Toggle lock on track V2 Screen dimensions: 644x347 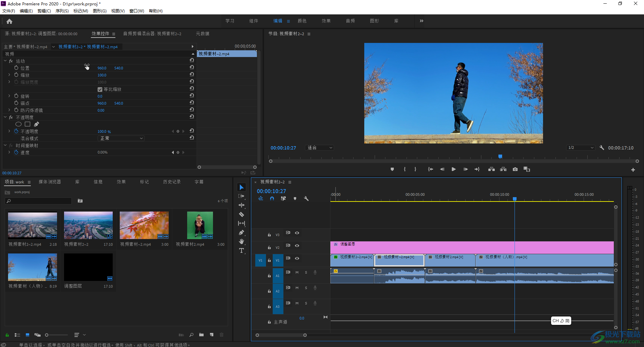click(x=269, y=247)
